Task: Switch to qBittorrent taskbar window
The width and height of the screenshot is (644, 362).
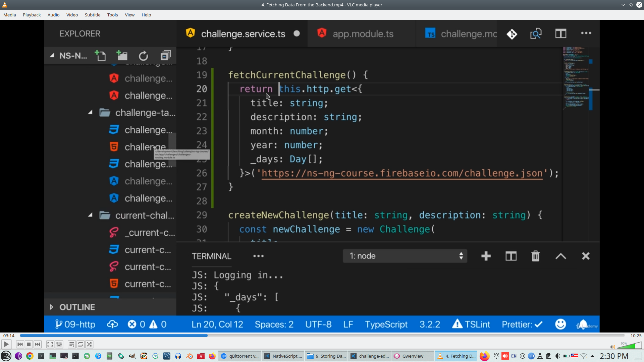Action: (240, 356)
